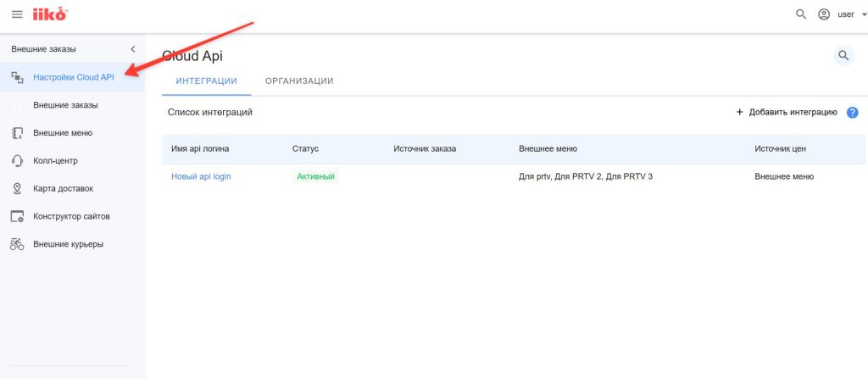Open the hamburger menu icon
The width and height of the screenshot is (868, 379).
17,14
